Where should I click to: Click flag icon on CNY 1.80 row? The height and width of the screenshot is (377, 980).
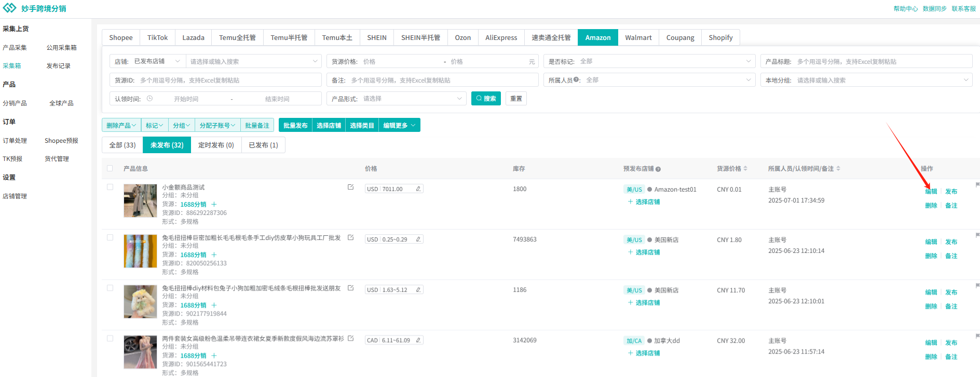977,235
